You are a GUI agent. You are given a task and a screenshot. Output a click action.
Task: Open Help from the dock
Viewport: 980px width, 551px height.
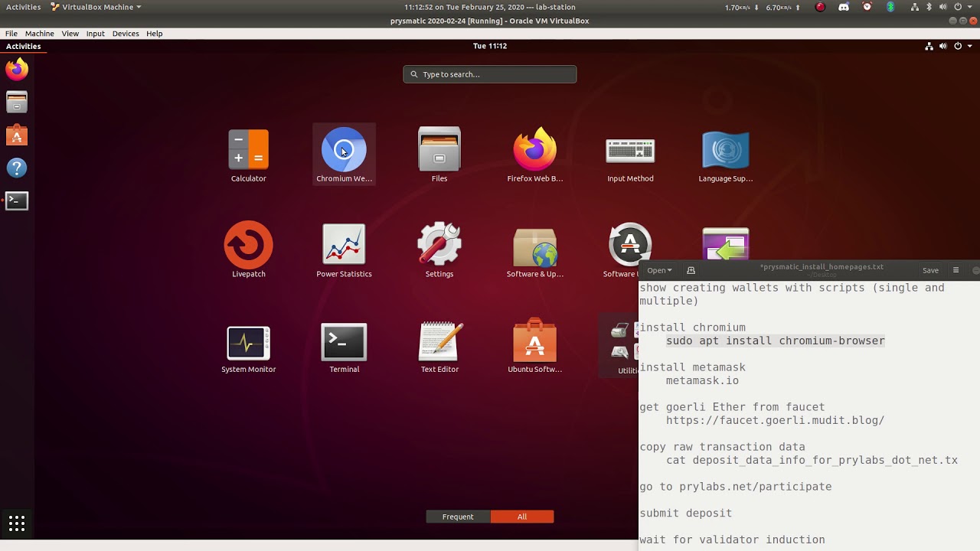17,168
